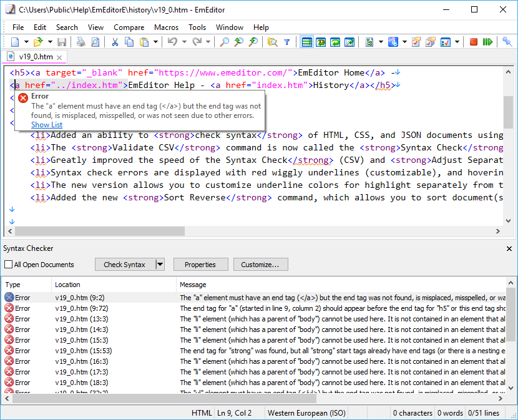The height and width of the screenshot is (420, 518).
Task: Click the Undo icon
Action: [172, 42]
